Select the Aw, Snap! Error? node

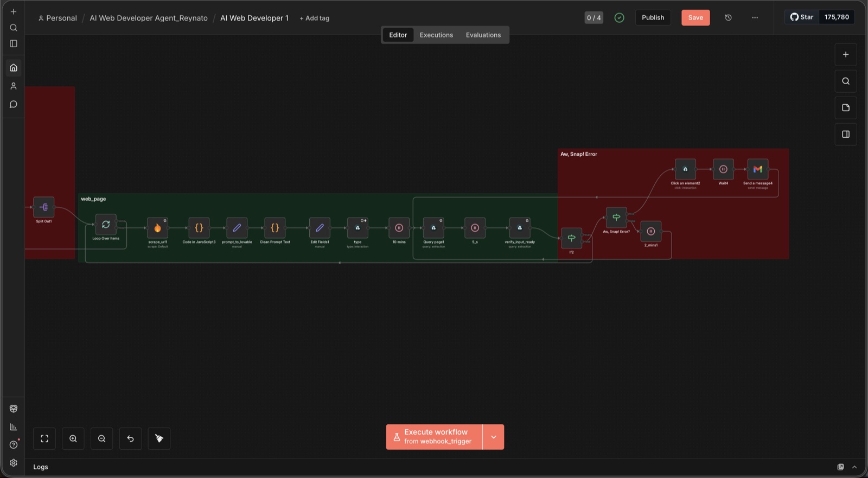point(616,218)
